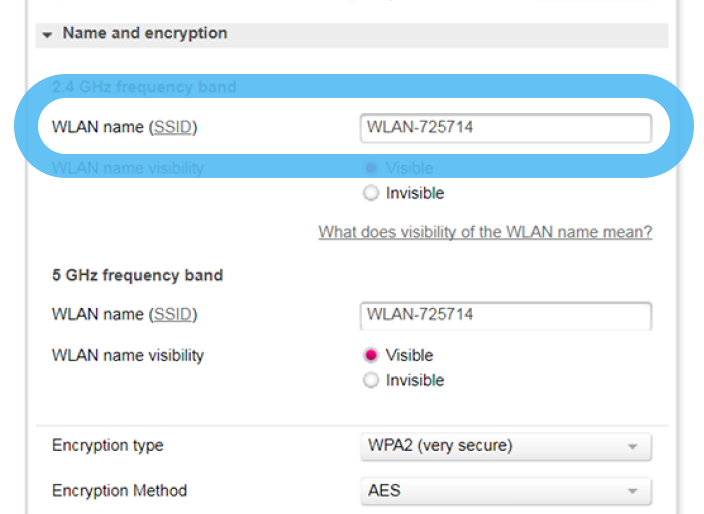Click the 2.4 GHz WLAN name input field
Image resolution: width=704 pixels, height=514 pixels.
click(x=505, y=128)
